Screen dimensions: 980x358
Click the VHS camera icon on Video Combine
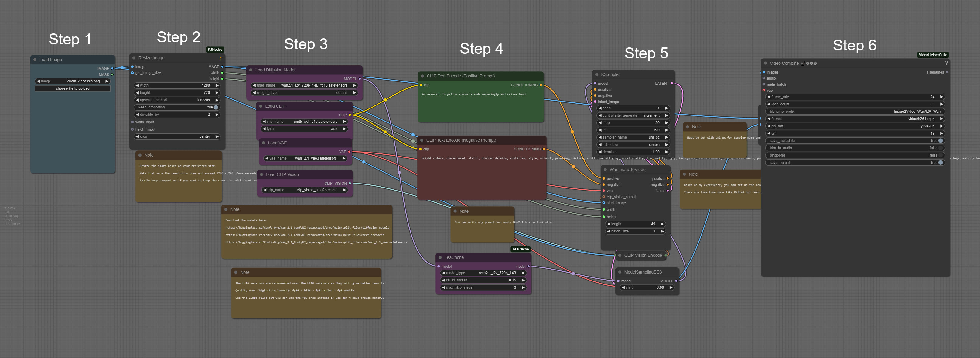(x=803, y=63)
